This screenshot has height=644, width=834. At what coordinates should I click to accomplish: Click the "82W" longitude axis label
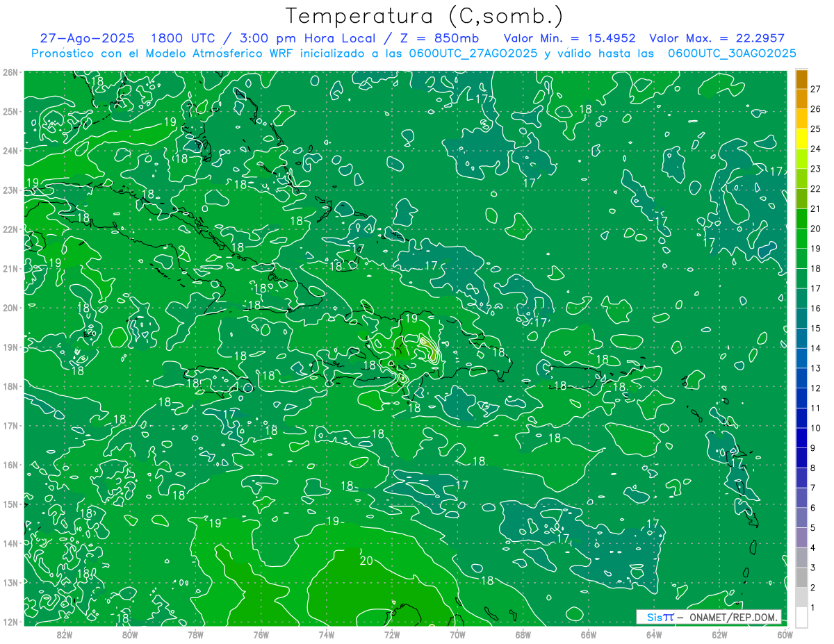(x=65, y=634)
